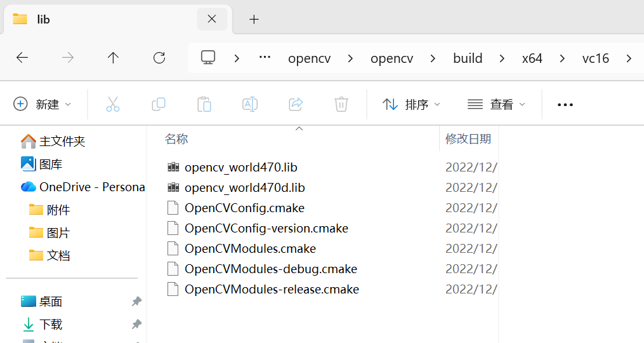This screenshot has height=343, width=644.
Task: Click file icon of OpenCVModules-debug.cmake
Action: [x=173, y=269]
